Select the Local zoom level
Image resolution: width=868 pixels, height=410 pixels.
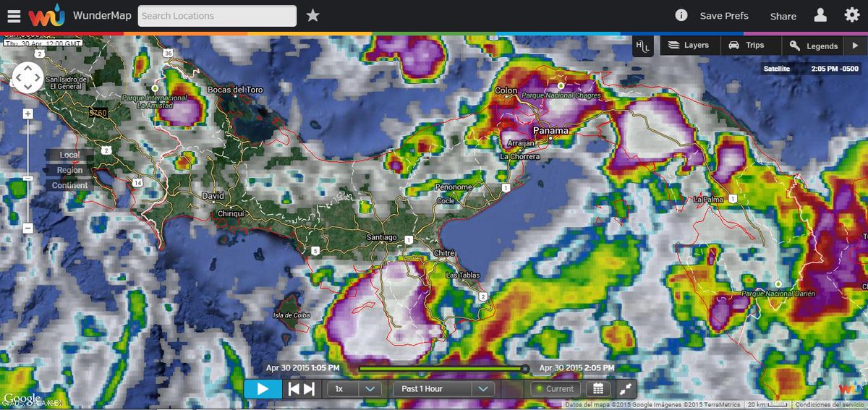[x=69, y=155]
